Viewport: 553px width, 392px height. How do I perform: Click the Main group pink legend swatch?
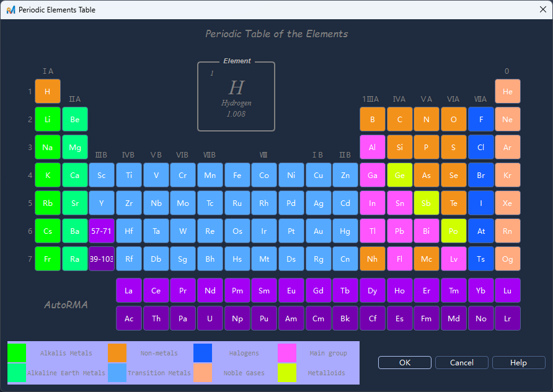click(287, 353)
